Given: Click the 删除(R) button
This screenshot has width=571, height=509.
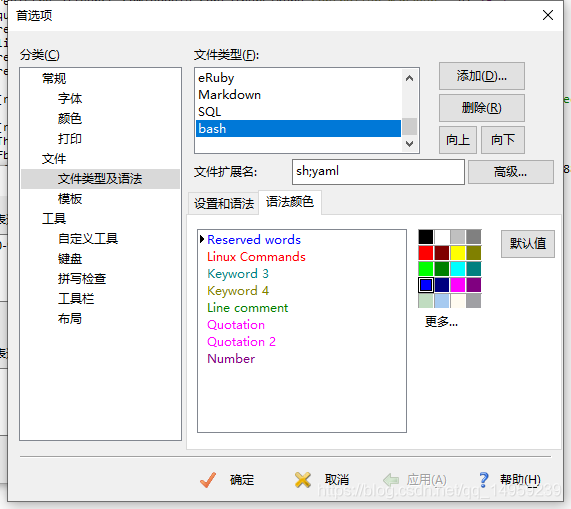Looking at the screenshot, I should point(481,108).
